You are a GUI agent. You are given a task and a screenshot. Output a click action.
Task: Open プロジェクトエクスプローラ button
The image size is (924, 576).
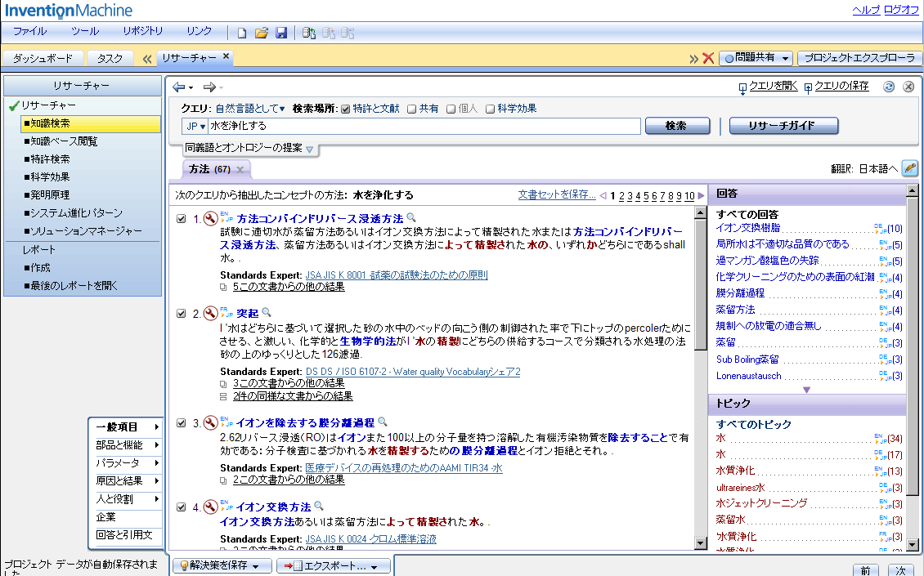point(859,58)
